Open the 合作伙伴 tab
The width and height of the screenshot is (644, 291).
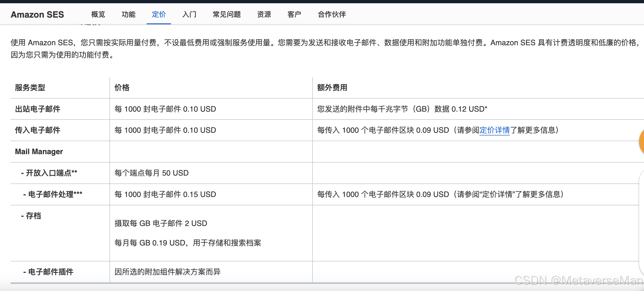click(x=332, y=14)
